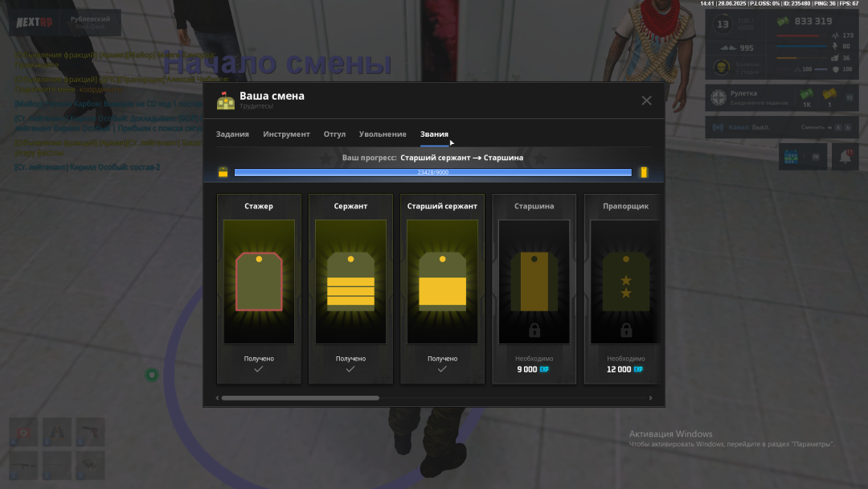The height and width of the screenshot is (489, 868).
Task: Select the medkit in inventory slot 4
Action: (24, 433)
